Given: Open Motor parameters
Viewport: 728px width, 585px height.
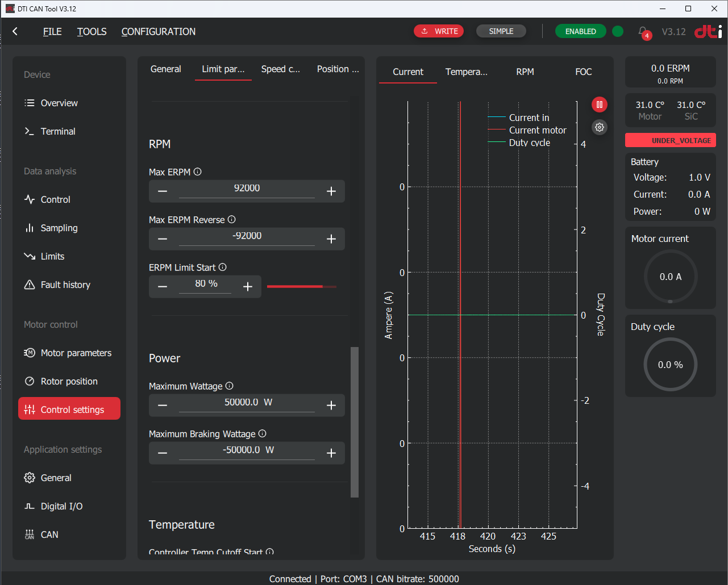Looking at the screenshot, I should pyautogui.click(x=69, y=353).
